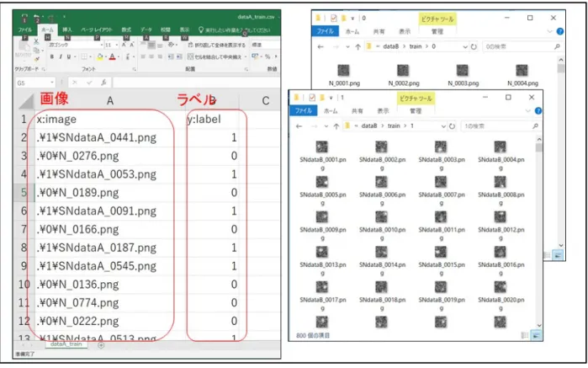588x368 pixels.
Task: Refresh the folder 1 Explorer window
Action: pos(453,126)
